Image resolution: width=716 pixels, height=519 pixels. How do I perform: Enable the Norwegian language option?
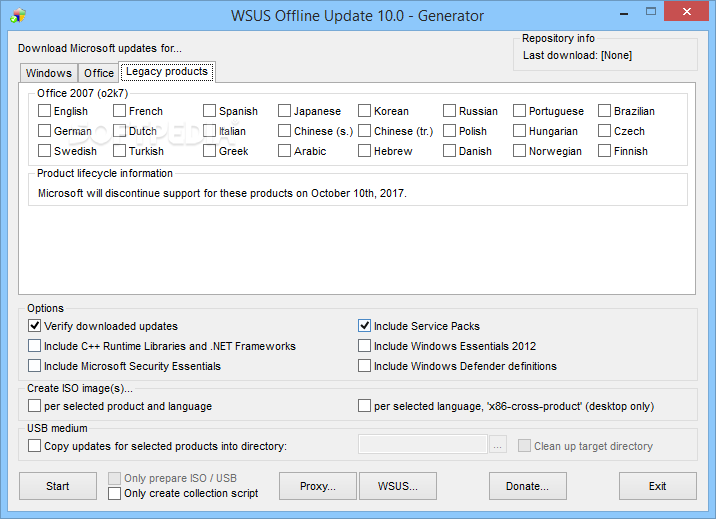tap(519, 151)
